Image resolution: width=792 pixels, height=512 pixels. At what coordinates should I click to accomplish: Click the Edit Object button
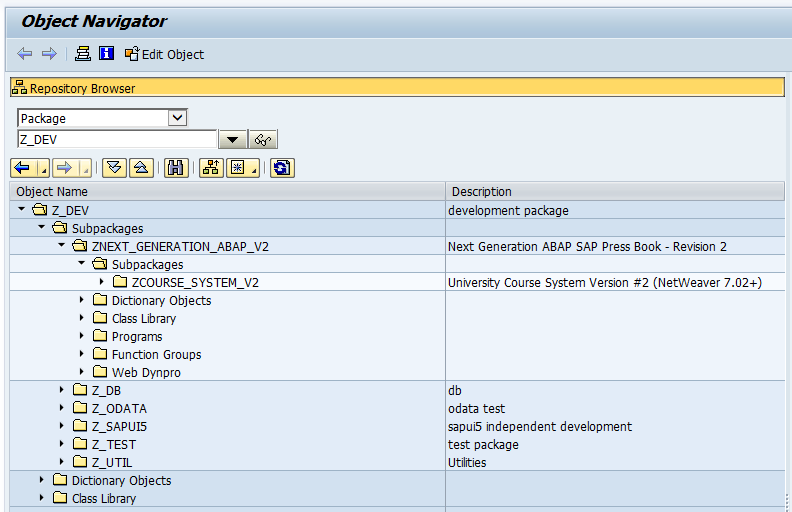164,54
